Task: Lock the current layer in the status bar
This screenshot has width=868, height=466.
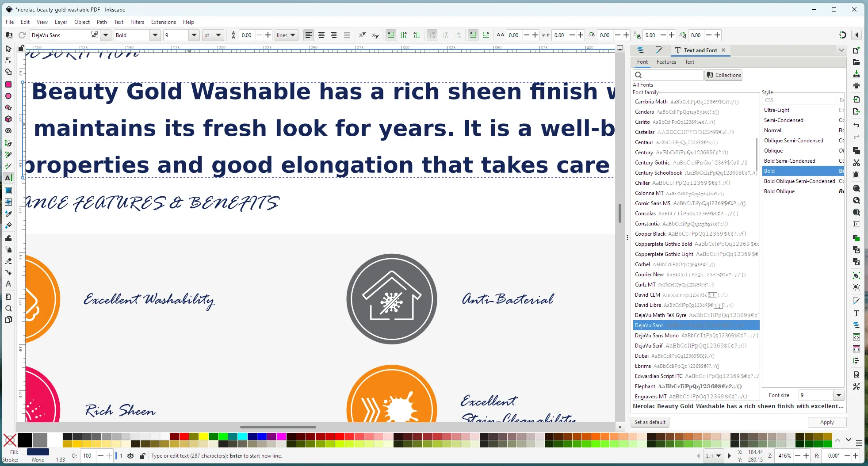Action: [142, 456]
